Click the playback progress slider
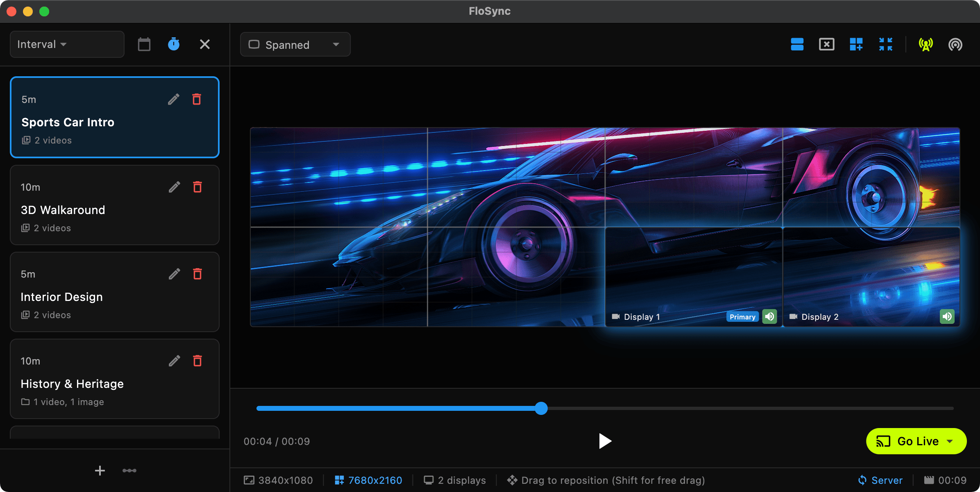 542,408
